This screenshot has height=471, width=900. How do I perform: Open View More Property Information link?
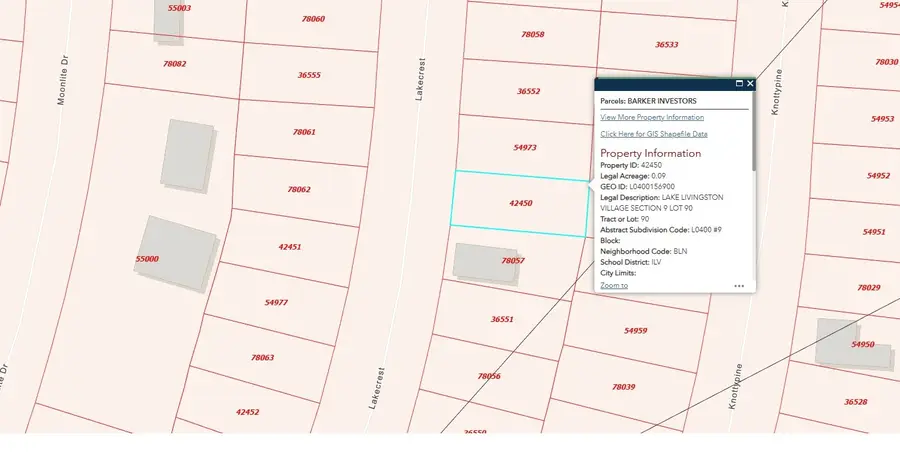pyautogui.click(x=652, y=117)
